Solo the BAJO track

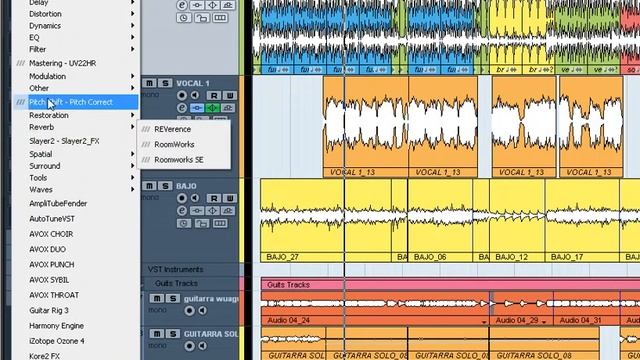click(x=165, y=186)
